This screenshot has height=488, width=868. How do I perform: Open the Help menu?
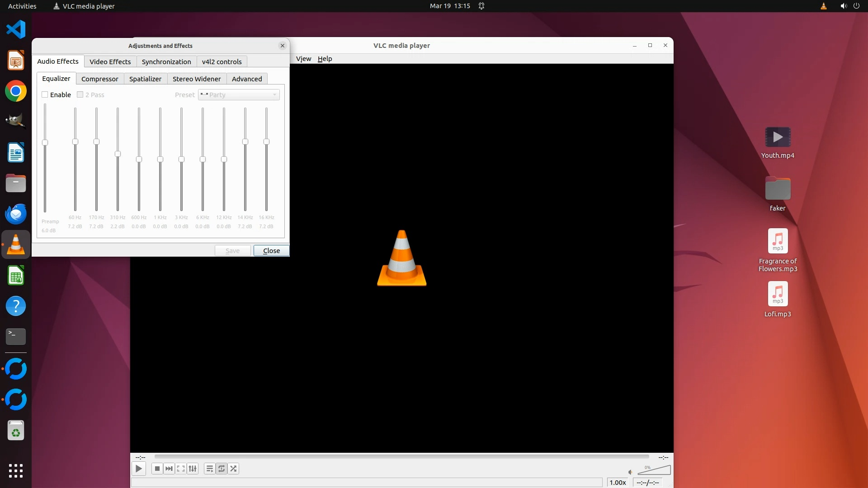[x=325, y=59]
